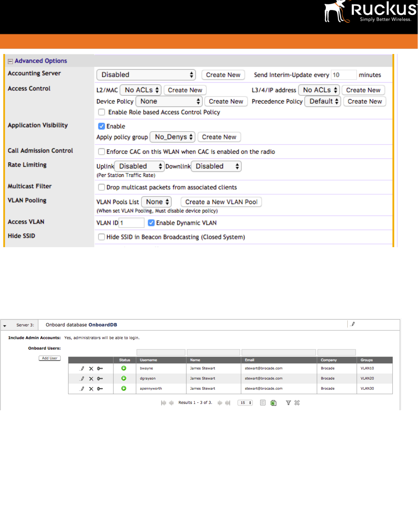Check Drop multicast packets checkbox

102,187
